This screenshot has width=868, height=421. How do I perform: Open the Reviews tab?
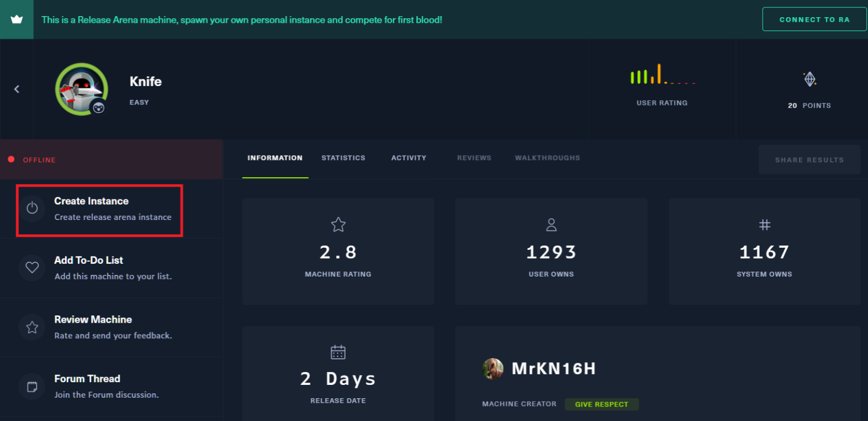474,158
